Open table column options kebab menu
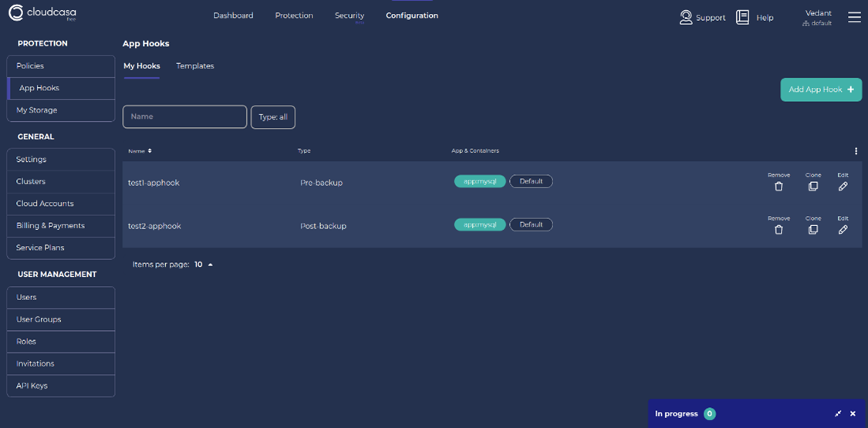Image resolution: width=868 pixels, height=428 pixels. pyautogui.click(x=856, y=151)
